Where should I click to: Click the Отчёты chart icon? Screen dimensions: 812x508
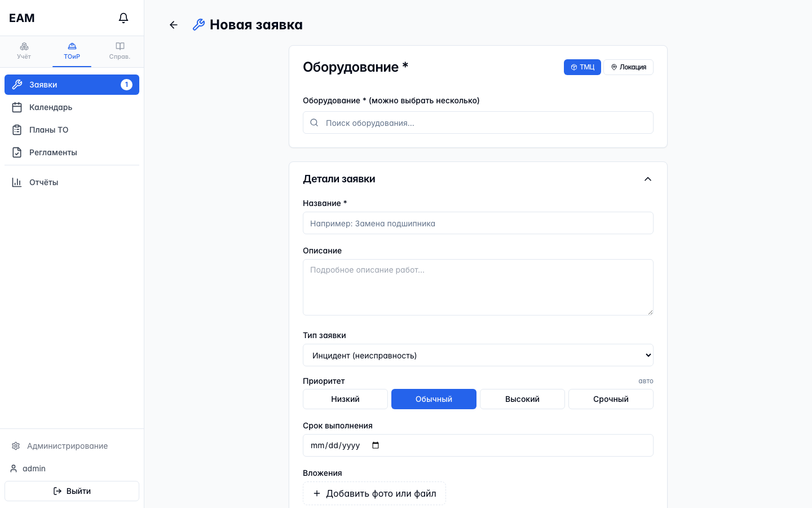point(17,182)
